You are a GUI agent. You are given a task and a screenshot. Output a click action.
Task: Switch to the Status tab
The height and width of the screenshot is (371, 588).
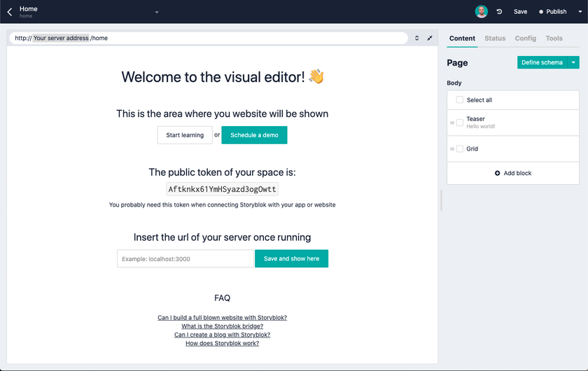pos(495,38)
